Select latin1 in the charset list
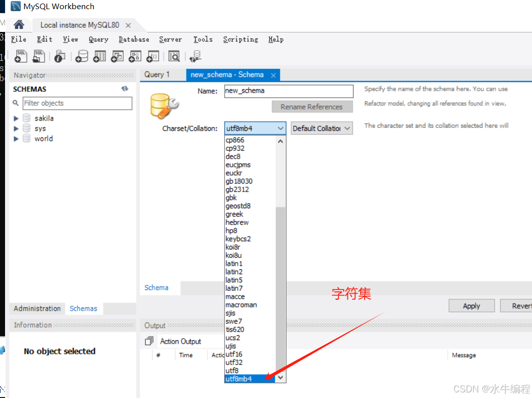Image resolution: width=532 pixels, height=398 pixels. tap(250, 263)
